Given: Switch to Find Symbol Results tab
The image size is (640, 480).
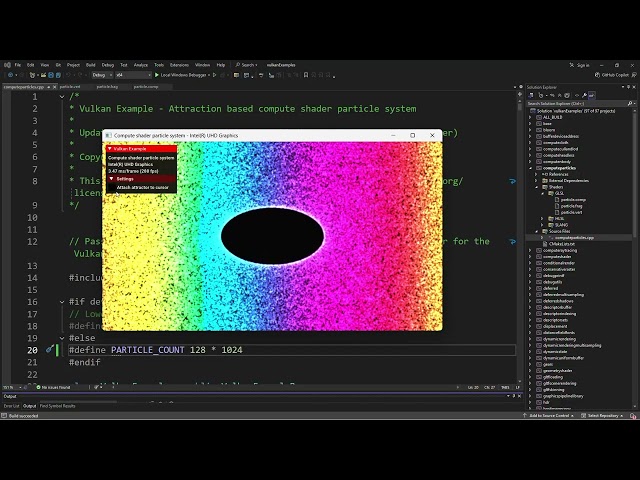Looking at the screenshot, I should [x=58, y=406].
